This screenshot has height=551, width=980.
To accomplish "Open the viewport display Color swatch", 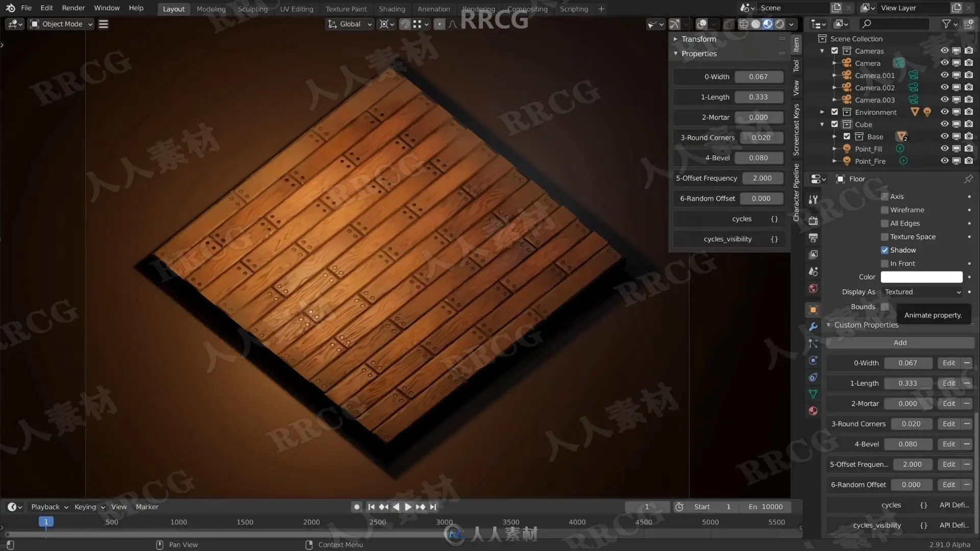I will tap(921, 277).
